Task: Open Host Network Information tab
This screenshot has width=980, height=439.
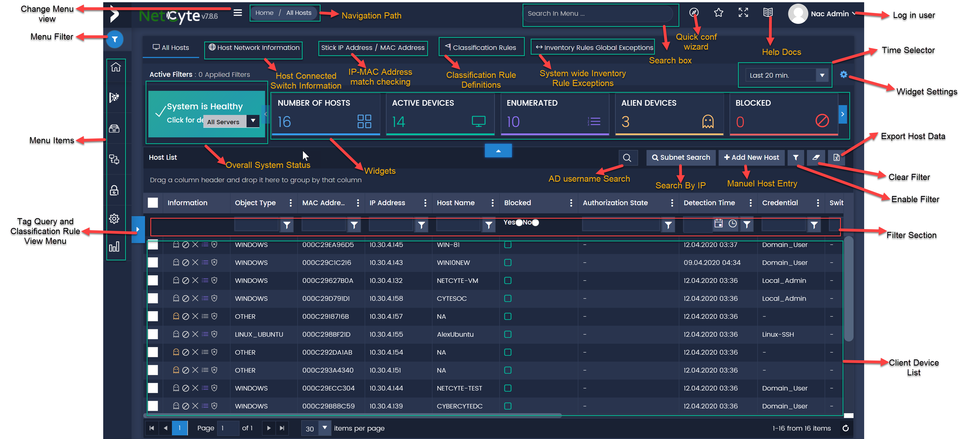Action: coord(254,47)
